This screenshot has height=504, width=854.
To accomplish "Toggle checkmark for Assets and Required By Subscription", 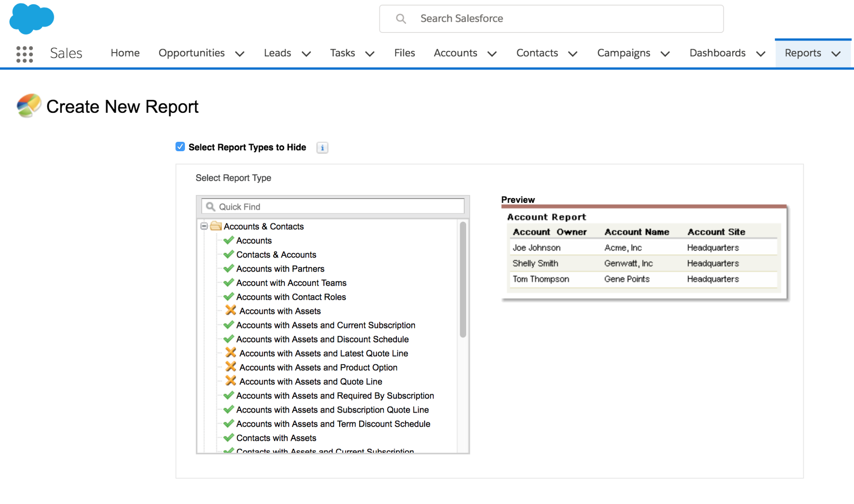I will pos(229,395).
